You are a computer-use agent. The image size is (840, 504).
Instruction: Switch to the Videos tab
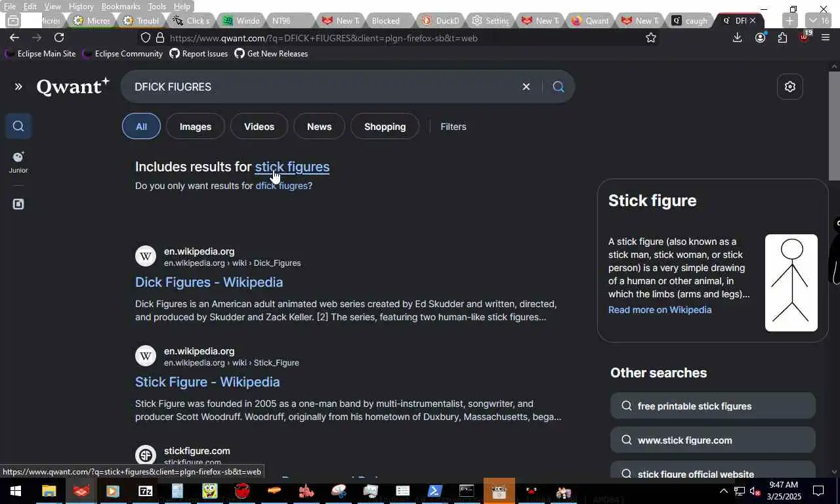259,127
